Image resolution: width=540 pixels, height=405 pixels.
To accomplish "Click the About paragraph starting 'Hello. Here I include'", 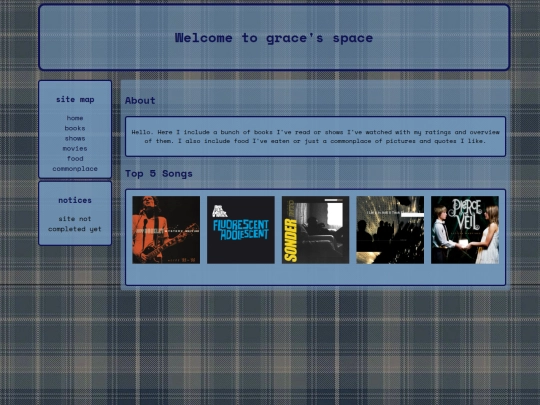I will [x=315, y=136].
